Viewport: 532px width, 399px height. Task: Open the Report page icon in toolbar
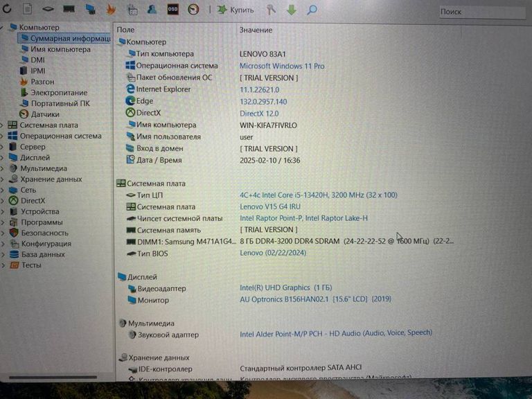[x=27, y=9]
